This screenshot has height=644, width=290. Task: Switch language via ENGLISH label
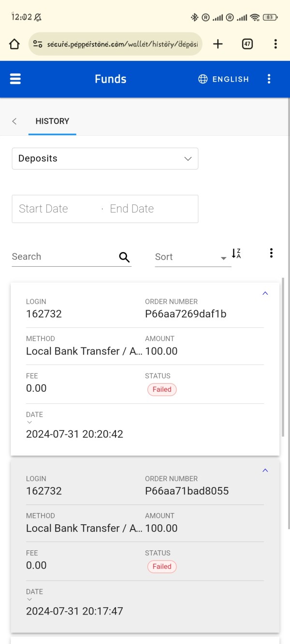pyautogui.click(x=231, y=79)
